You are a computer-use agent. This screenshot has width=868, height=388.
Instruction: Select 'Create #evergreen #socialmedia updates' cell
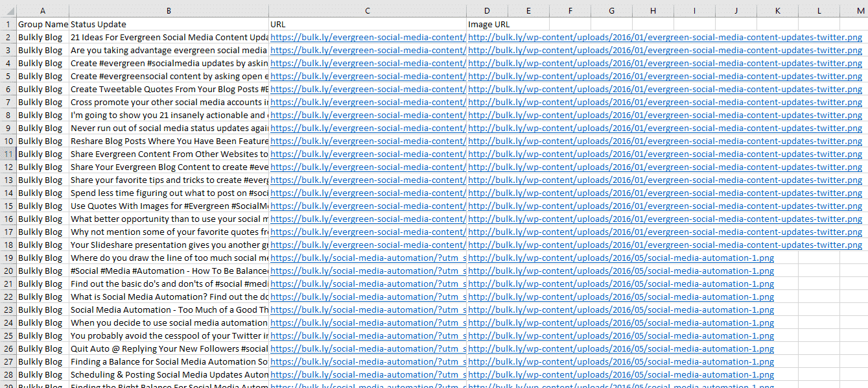tap(169, 63)
